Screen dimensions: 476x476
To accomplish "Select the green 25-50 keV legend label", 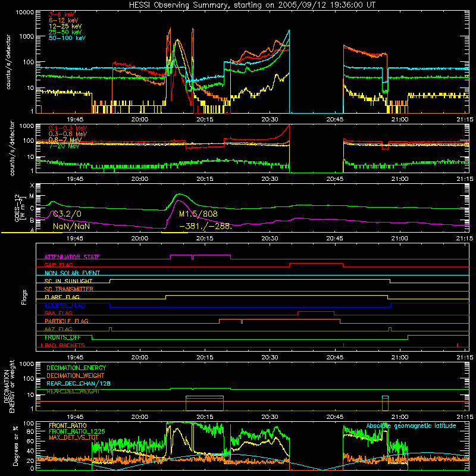I will (65, 32).
